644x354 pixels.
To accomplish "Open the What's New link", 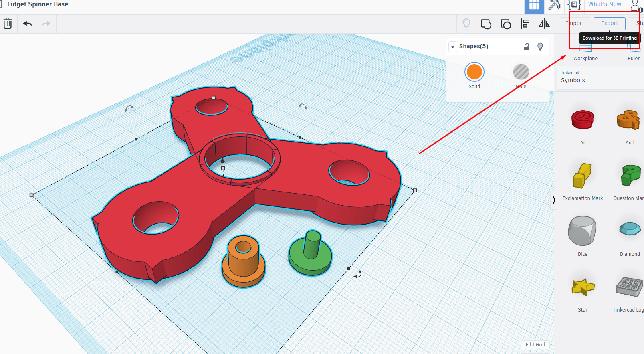I will [604, 4].
